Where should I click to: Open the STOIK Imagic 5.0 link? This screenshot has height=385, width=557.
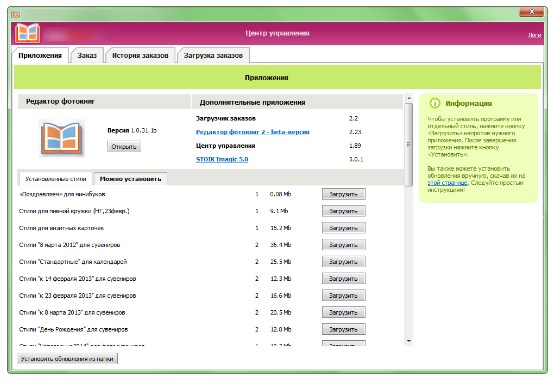pos(222,159)
